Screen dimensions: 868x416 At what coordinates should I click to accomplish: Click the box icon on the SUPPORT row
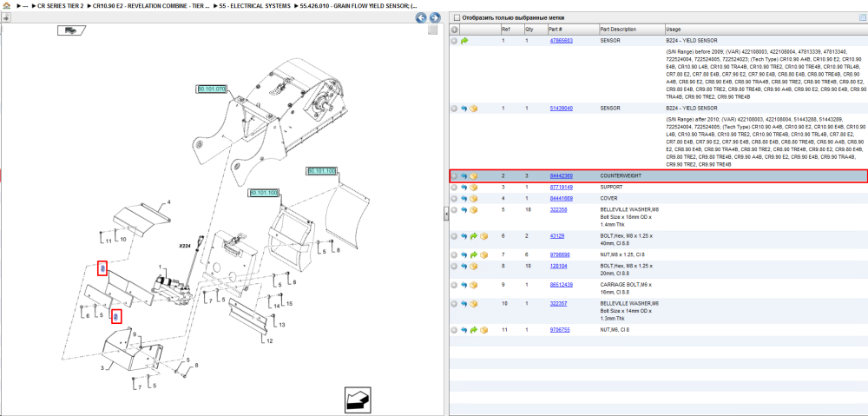[474, 188]
